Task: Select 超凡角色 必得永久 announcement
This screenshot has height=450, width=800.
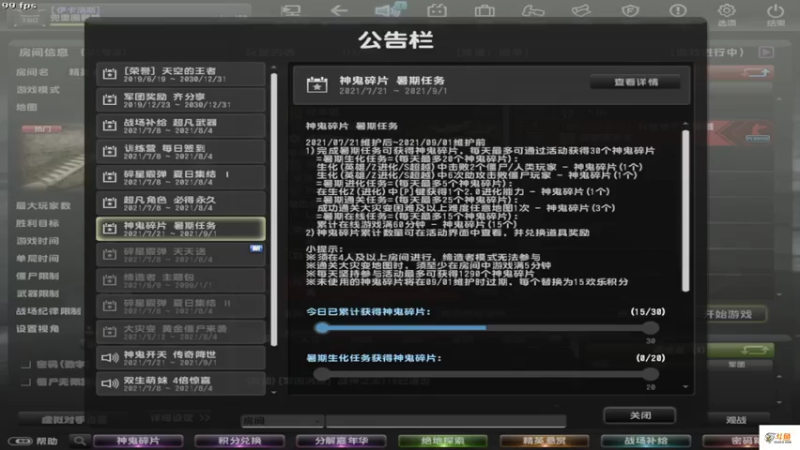Action: point(181,203)
